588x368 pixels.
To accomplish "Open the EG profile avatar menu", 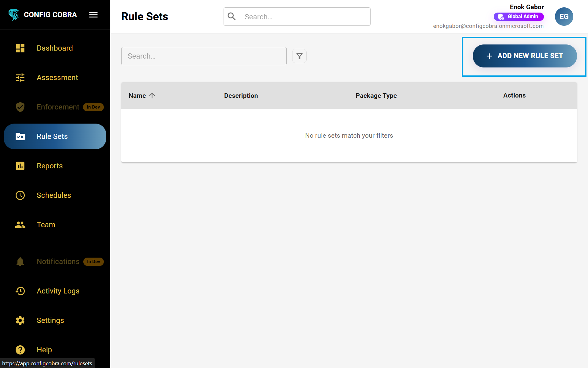I will 564,17.
